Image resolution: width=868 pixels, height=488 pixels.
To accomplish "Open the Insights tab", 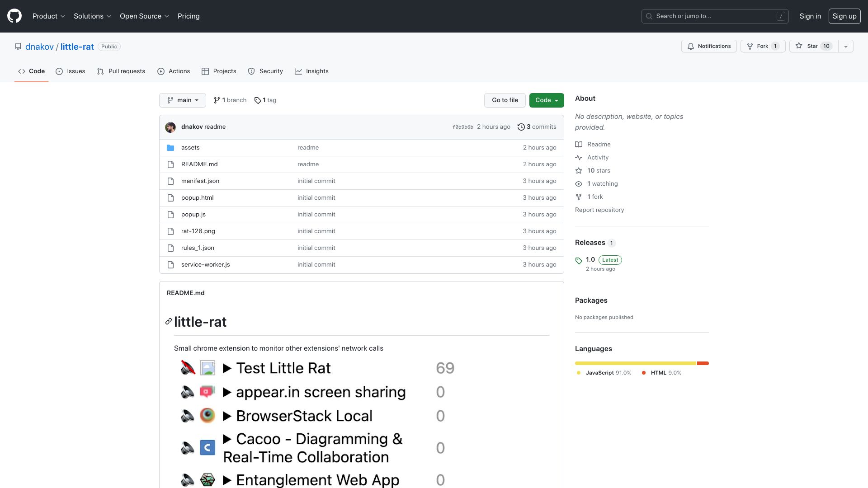I will click(311, 71).
